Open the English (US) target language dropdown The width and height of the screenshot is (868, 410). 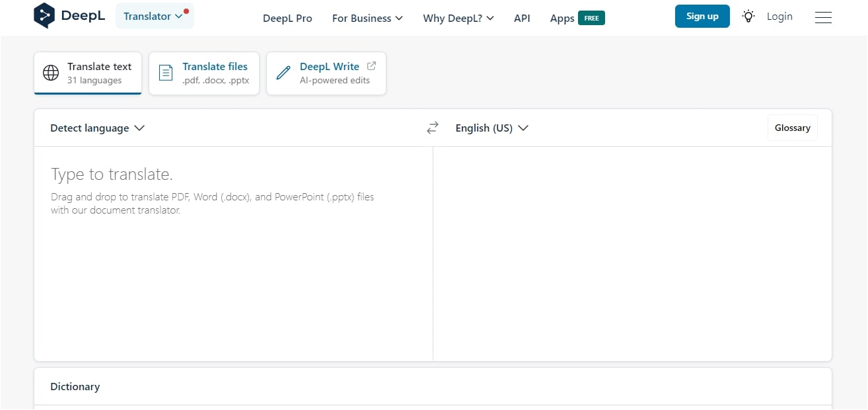[491, 128]
